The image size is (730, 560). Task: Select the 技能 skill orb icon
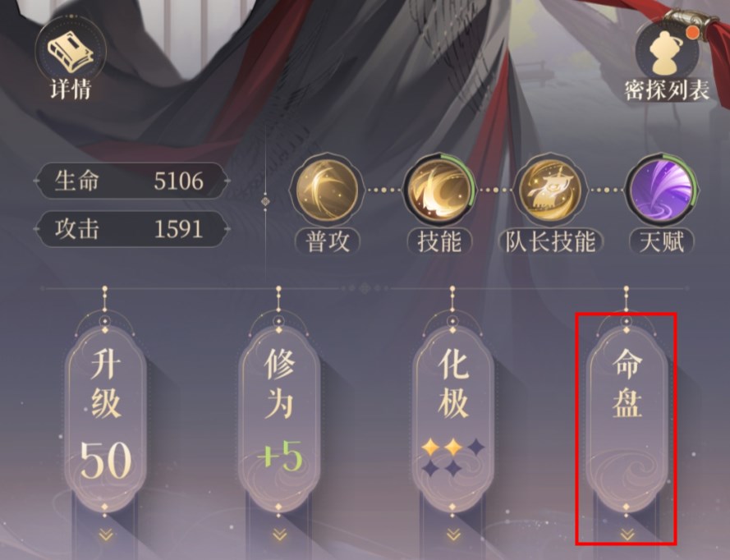pos(438,190)
